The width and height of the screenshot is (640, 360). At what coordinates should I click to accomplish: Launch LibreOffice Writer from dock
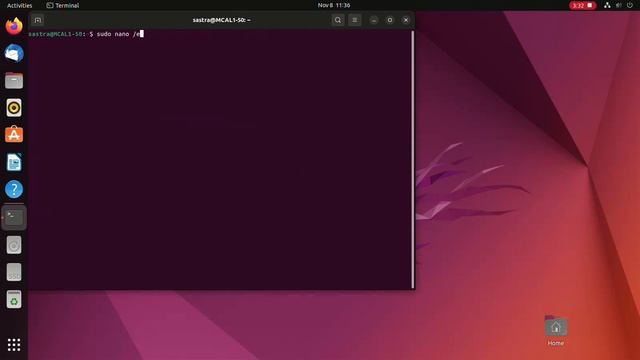pyautogui.click(x=14, y=162)
